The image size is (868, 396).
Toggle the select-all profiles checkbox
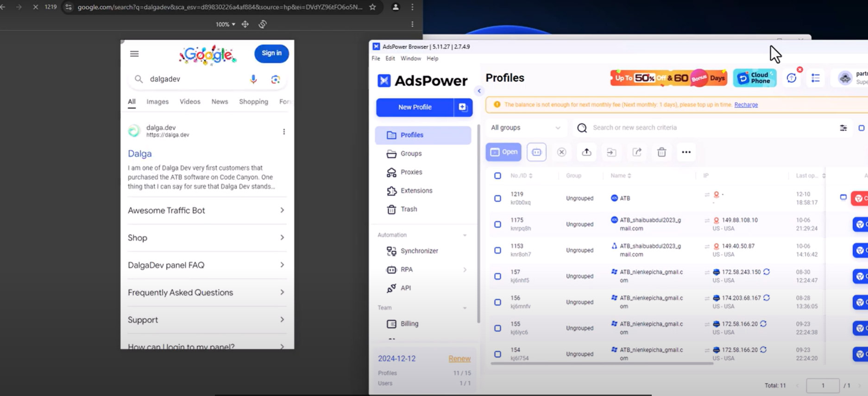[x=497, y=176]
